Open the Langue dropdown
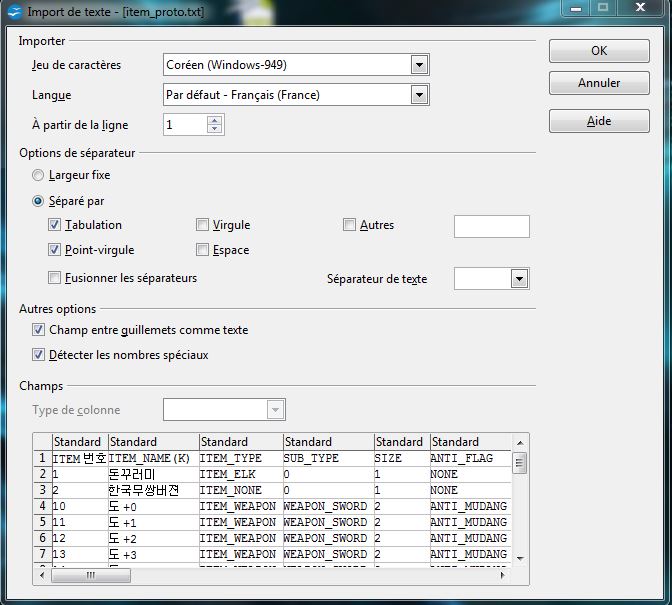The width and height of the screenshot is (672, 605). tap(419, 95)
